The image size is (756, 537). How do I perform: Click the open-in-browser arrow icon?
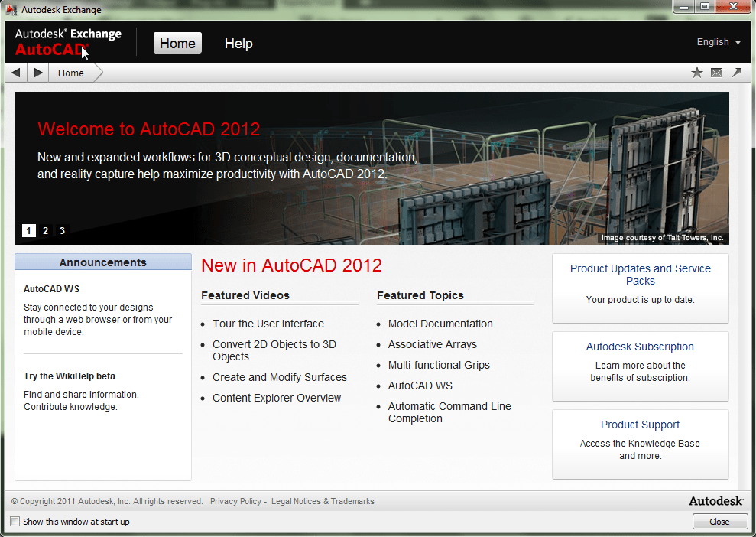coord(736,72)
